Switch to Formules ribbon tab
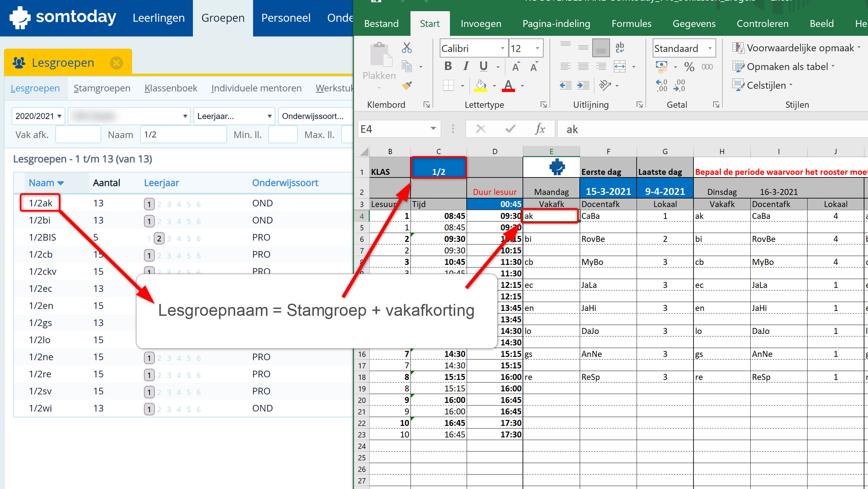Viewport: 868px width, 489px height. 631,23
